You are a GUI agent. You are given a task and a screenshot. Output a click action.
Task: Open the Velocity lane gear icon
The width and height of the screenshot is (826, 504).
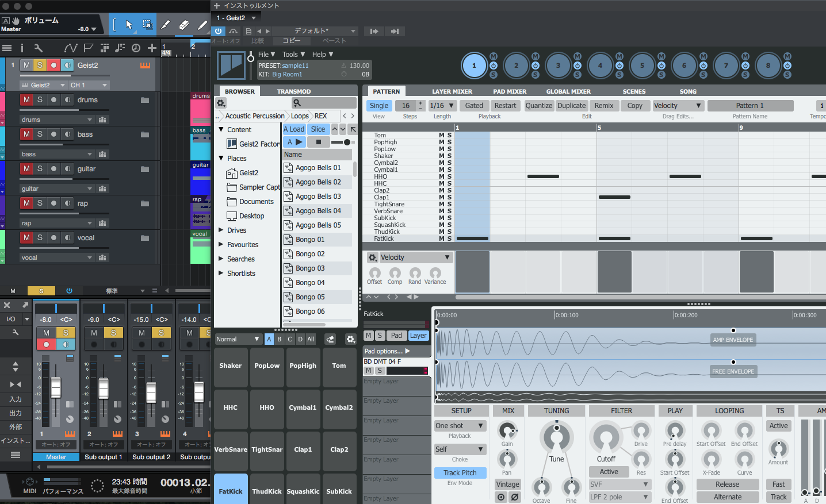(372, 257)
